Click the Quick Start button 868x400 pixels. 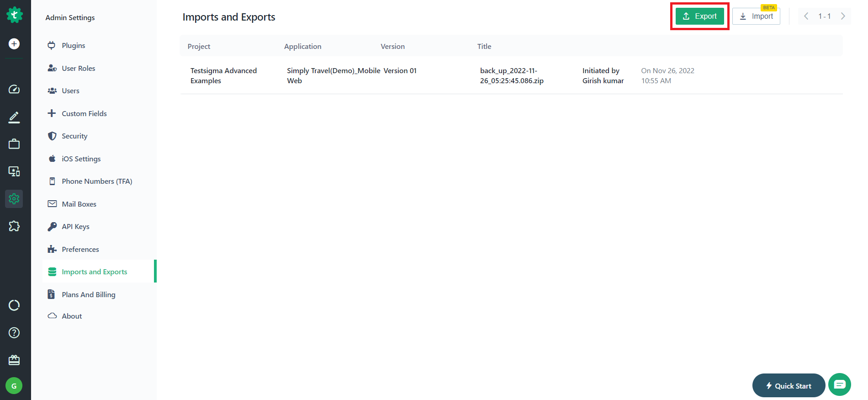pyautogui.click(x=789, y=385)
